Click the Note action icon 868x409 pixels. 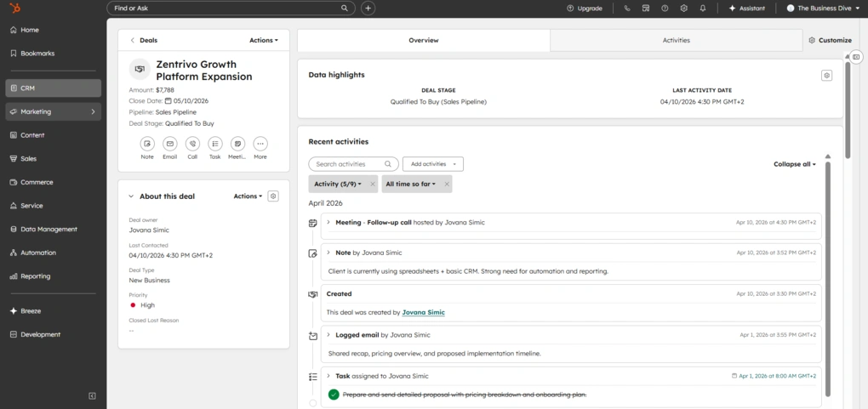(147, 144)
